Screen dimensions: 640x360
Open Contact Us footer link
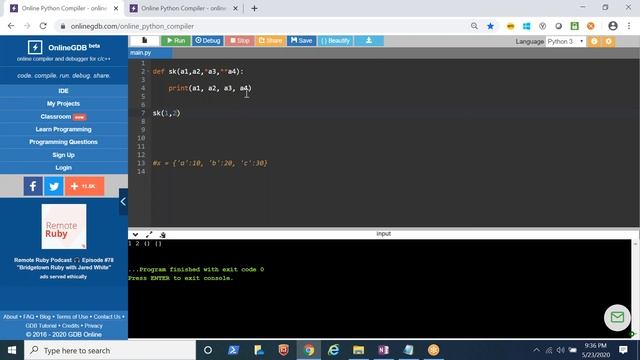coord(107,317)
